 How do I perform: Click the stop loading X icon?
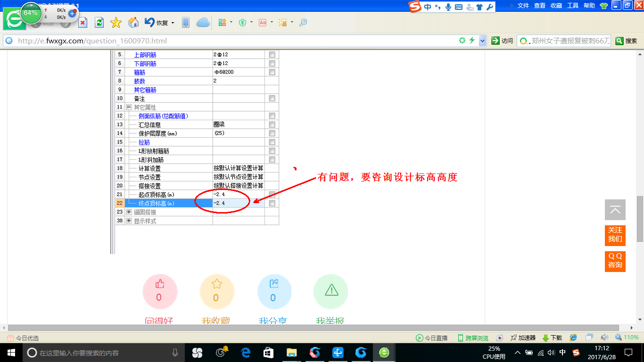83,23
